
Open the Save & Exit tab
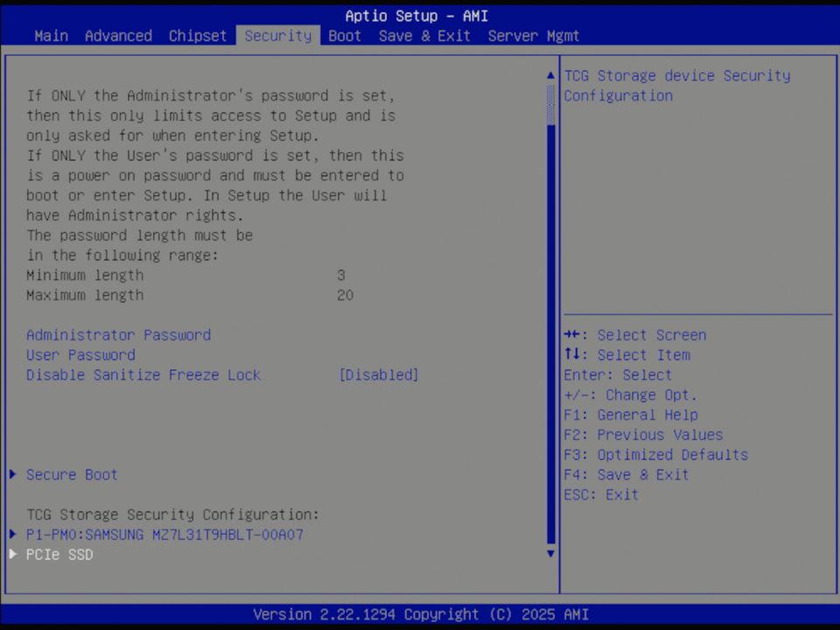(424, 36)
